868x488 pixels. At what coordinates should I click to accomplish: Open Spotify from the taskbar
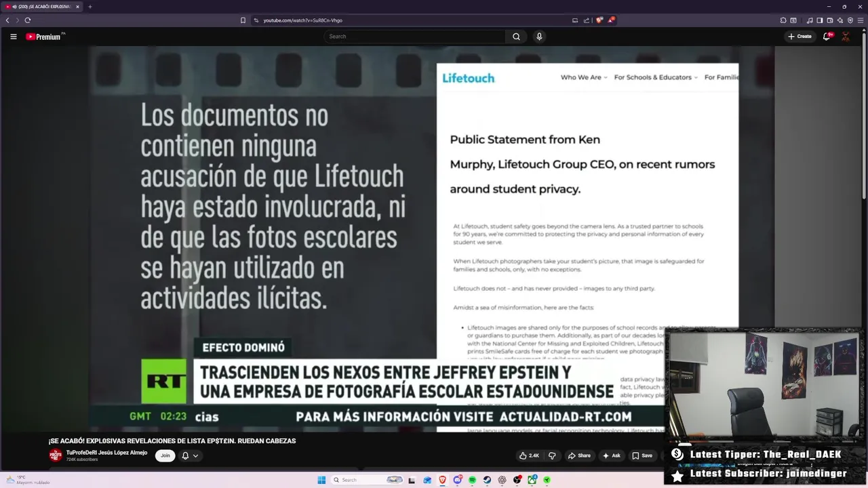coord(473,480)
